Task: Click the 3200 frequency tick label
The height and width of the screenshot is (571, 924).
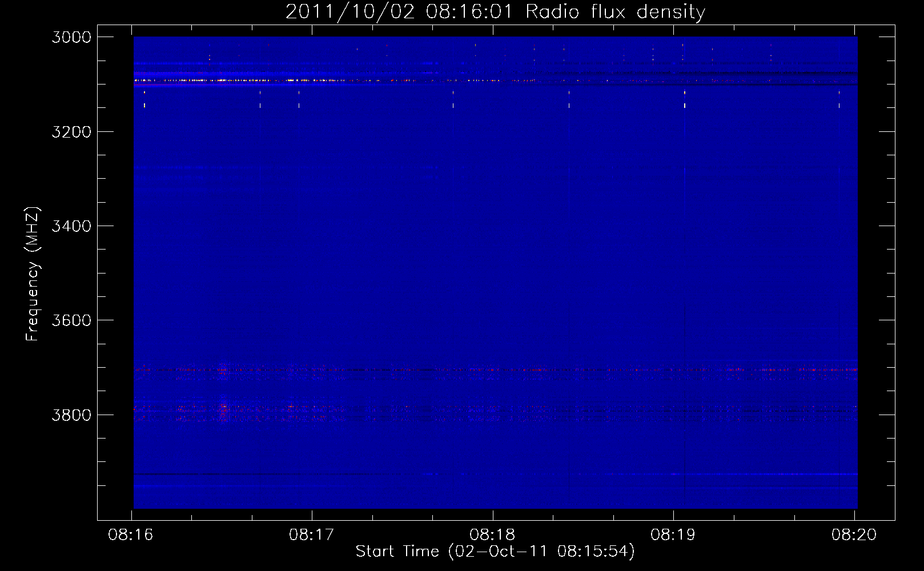Action: coord(71,132)
